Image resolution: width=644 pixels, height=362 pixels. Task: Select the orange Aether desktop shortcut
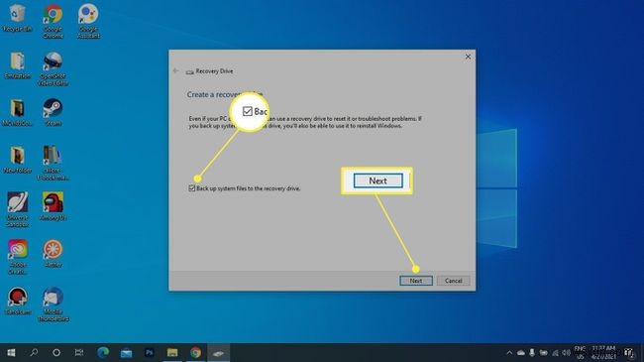[x=53, y=254]
